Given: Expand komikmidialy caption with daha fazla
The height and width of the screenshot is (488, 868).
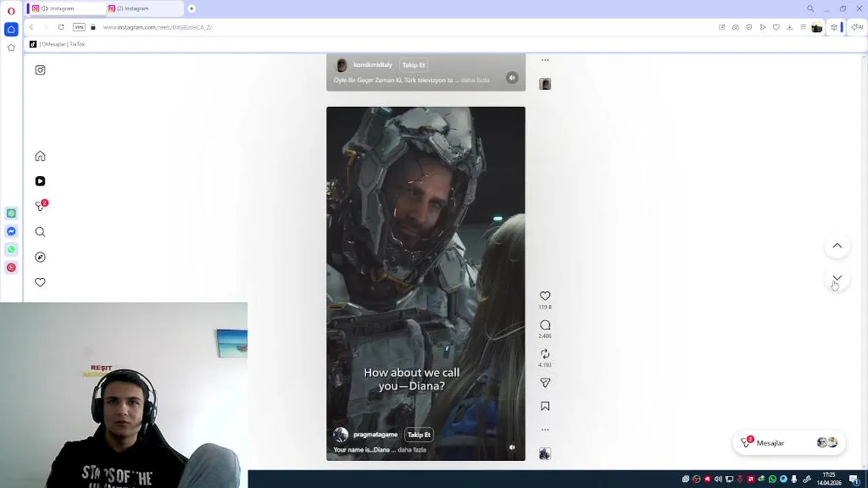Looking at the screenshot, I should coord(475,80).
